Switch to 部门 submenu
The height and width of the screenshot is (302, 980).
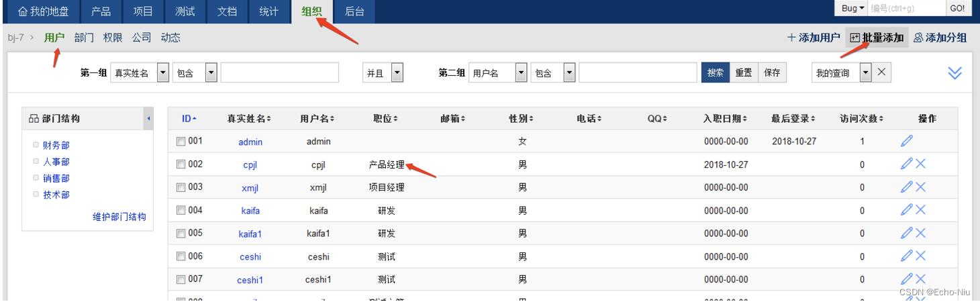(84, 38)
